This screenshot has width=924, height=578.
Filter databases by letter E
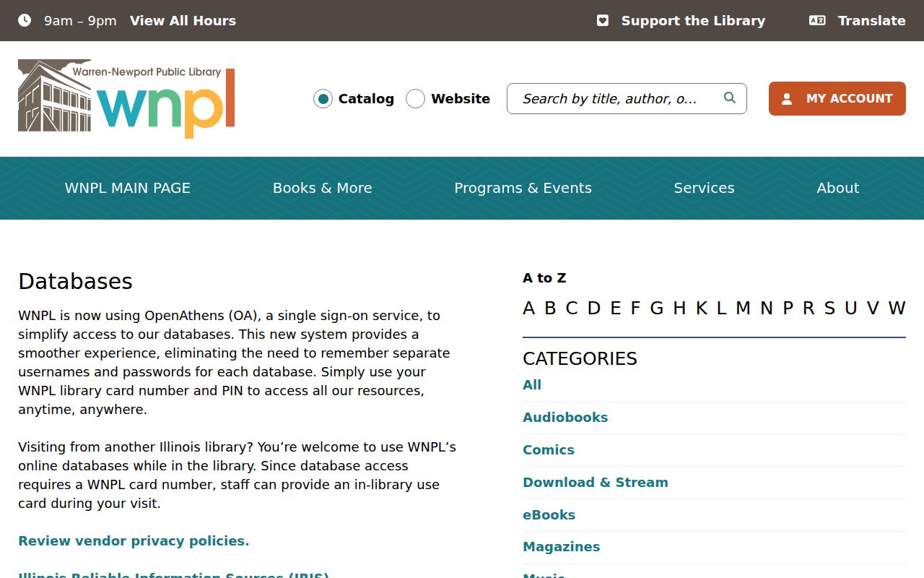(x=616, y=309)
